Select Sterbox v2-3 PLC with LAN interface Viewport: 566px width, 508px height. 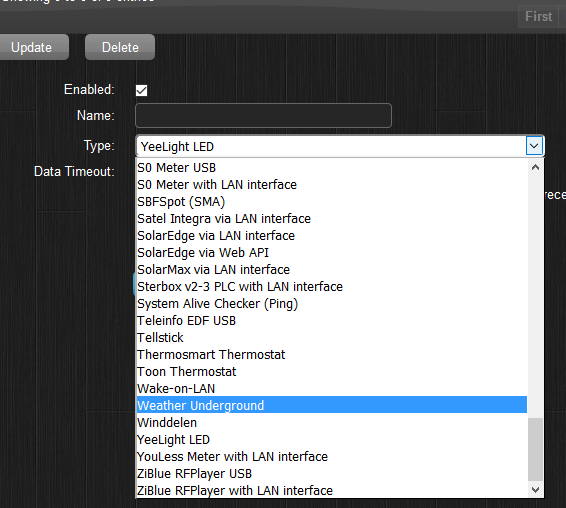click(x=331, y=286)
